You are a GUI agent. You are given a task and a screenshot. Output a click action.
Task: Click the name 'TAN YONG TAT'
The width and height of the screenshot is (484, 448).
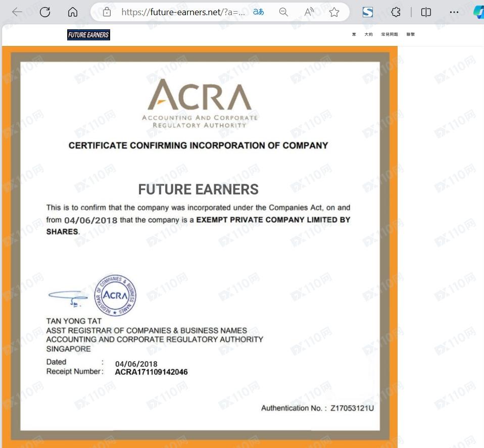point(74,321)
